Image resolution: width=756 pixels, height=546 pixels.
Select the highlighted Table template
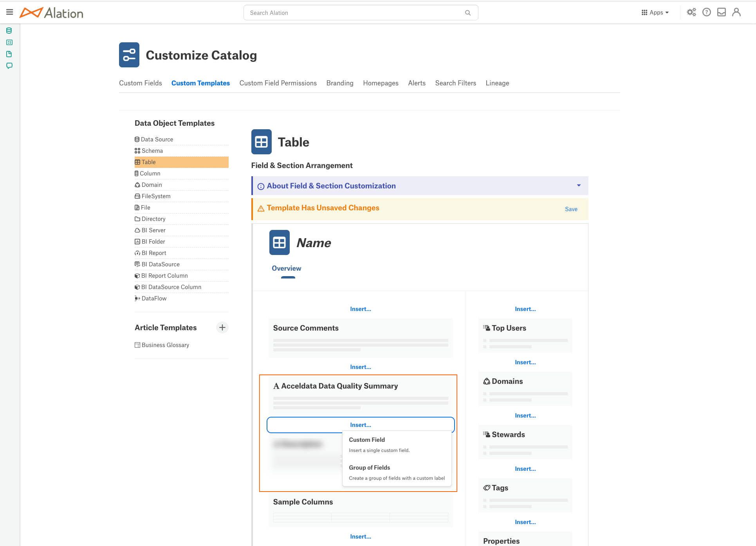181,162
